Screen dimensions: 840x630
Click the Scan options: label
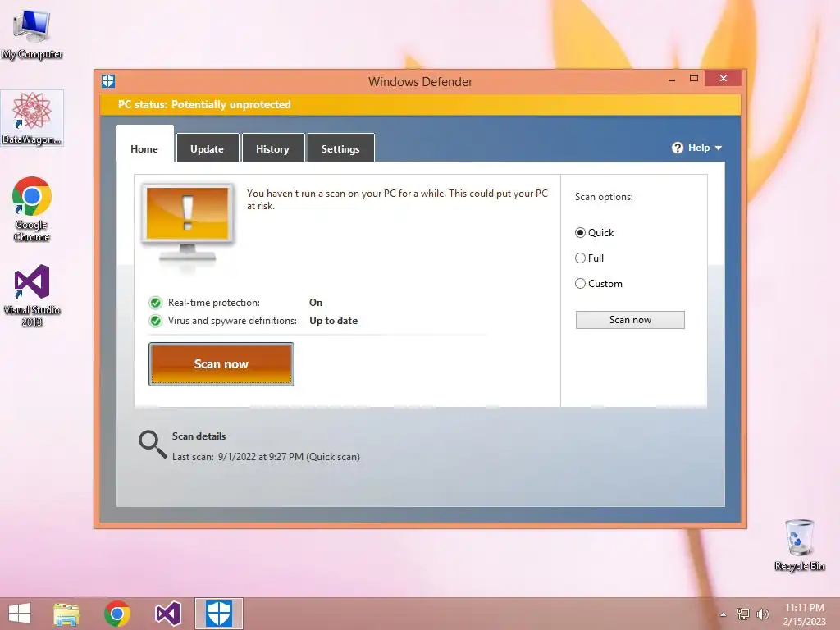pos(604,197)
